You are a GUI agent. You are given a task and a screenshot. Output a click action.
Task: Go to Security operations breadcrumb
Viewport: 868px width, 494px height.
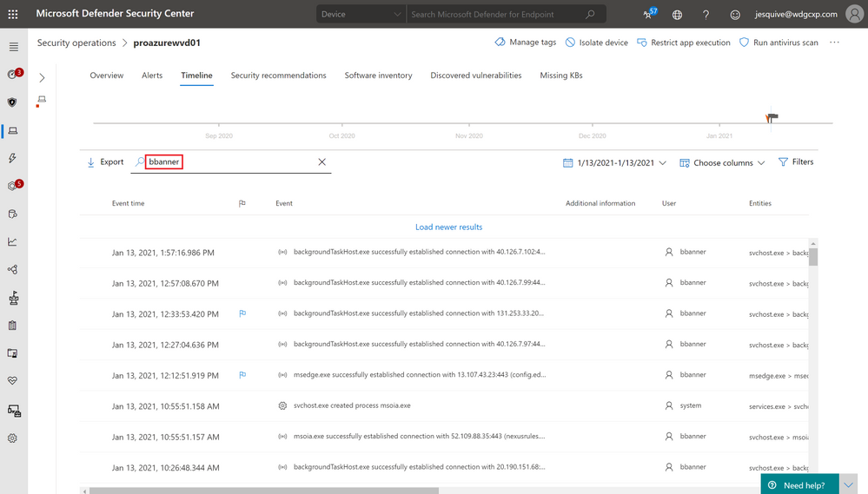76,43
